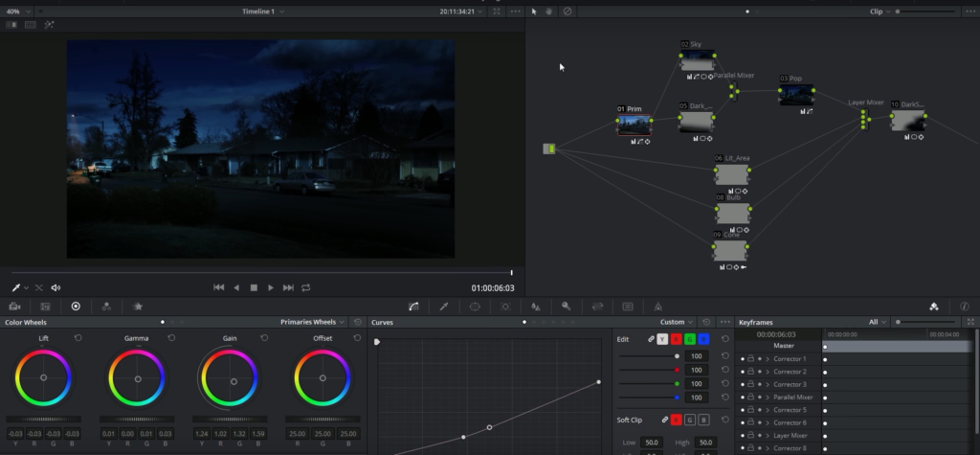Click the play forward button

point(271,288)
